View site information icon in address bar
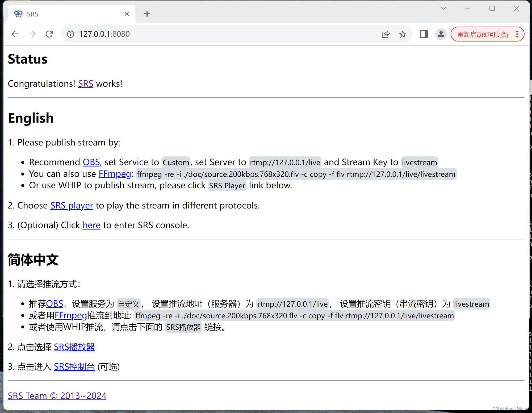 point(70,34)
